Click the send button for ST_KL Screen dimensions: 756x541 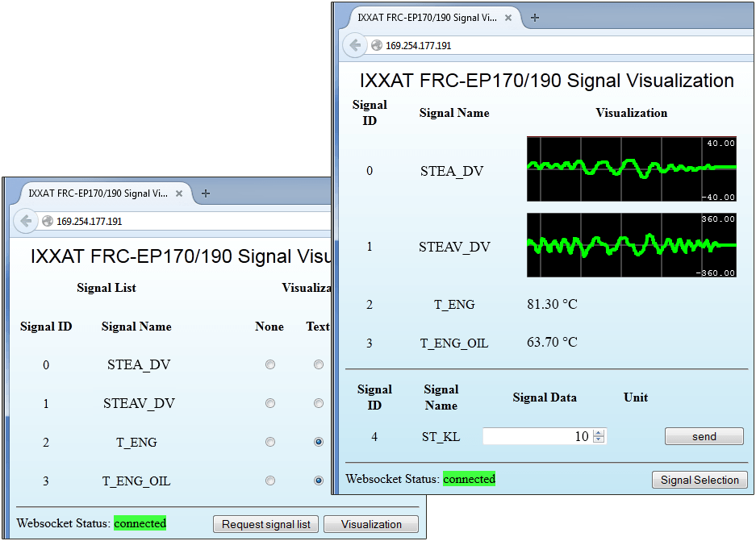coord(704,436)
